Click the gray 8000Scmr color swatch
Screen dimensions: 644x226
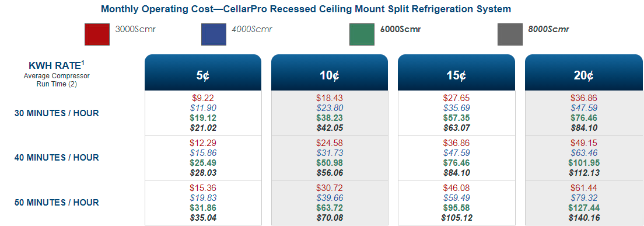click(510, 34)
